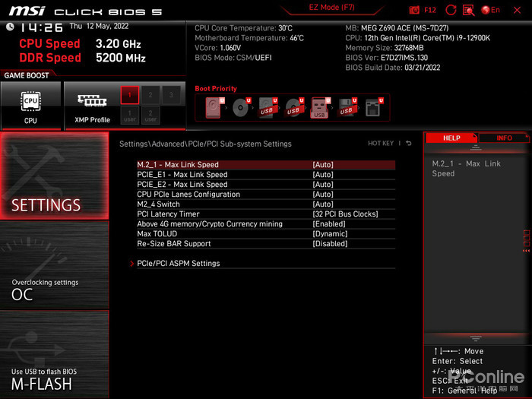This screenshot has height=399, width=532.
Task: Select XMP Profile 2 slot
Action: pyautogui.click(x=150, y=95)
